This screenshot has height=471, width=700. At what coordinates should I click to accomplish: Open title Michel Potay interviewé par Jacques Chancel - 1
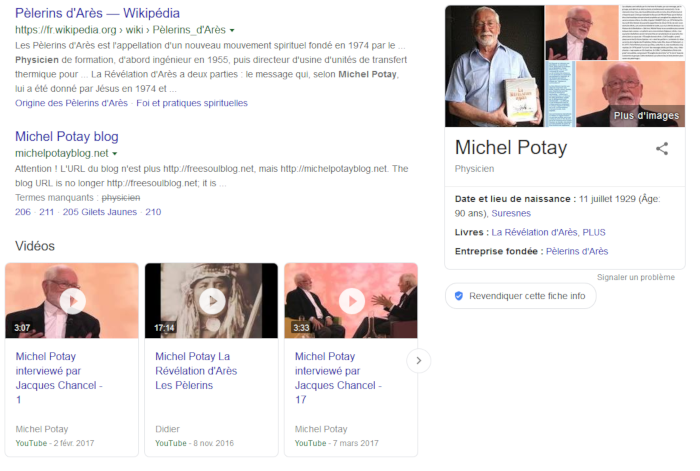coord(59,378)
